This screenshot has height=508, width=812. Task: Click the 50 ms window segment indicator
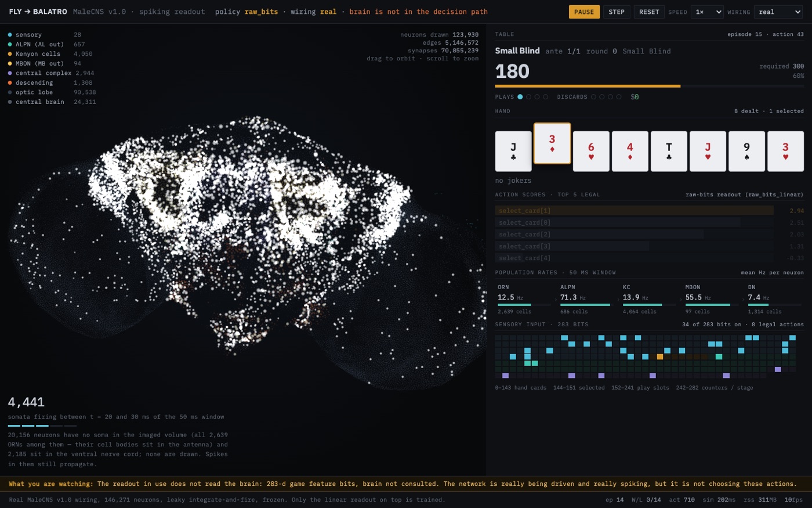click(x=42, y=426)
